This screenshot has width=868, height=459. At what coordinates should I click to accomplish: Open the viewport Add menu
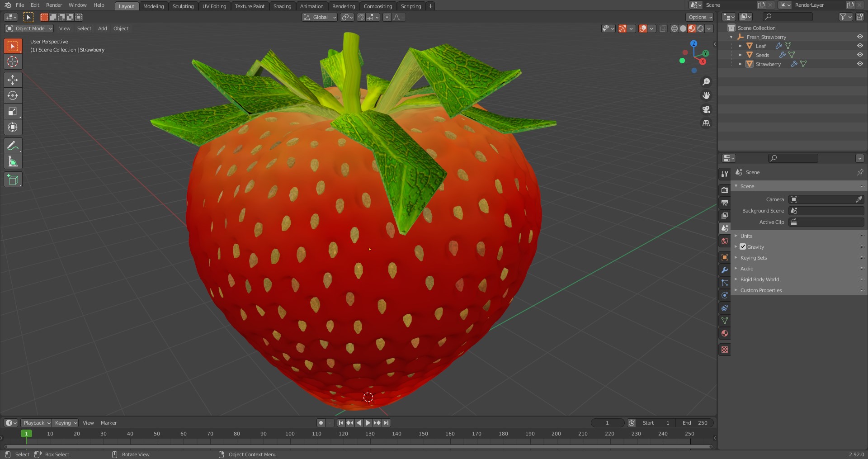(x=103, y=28)
